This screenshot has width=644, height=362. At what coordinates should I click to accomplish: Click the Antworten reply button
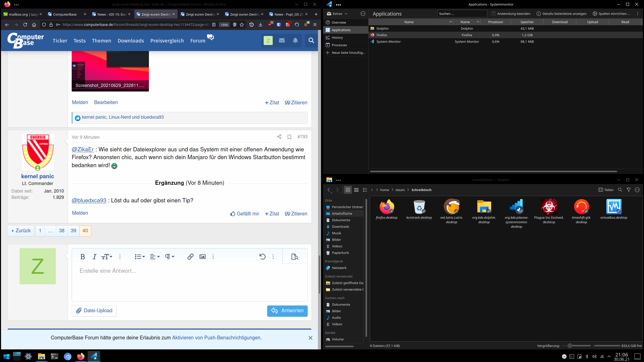click(x=287, y=311)
